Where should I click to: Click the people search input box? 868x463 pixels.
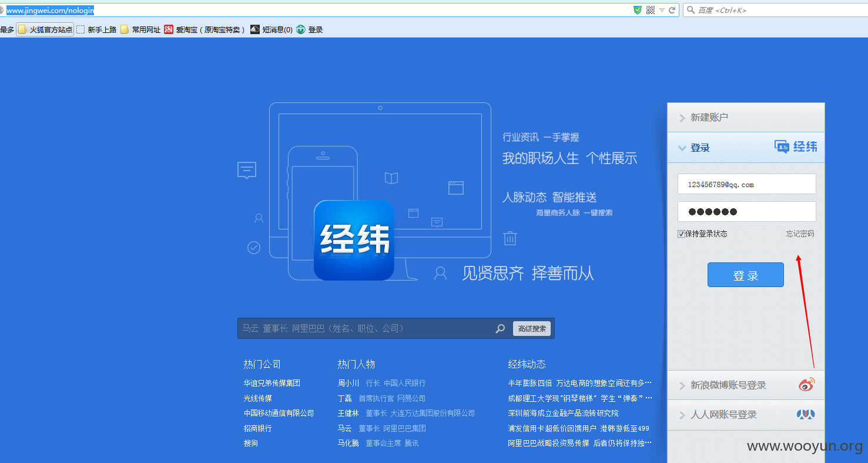366,328
